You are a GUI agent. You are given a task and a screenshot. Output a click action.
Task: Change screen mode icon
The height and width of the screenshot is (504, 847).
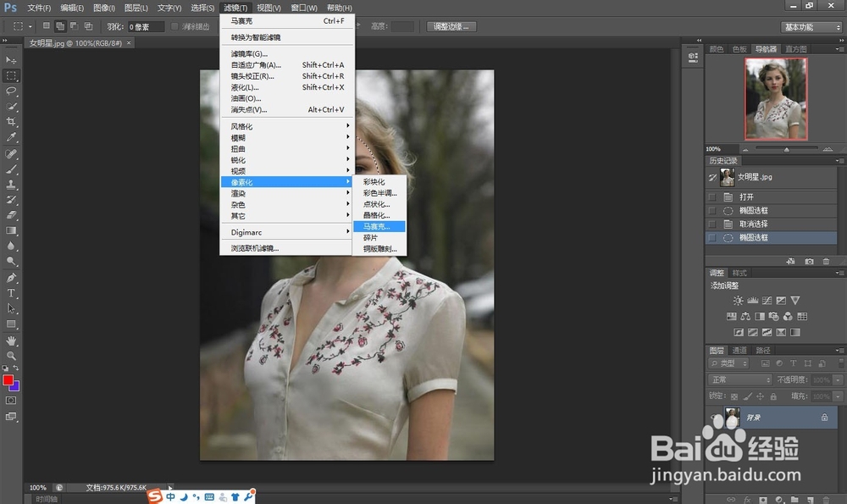(x=11, y=417)
